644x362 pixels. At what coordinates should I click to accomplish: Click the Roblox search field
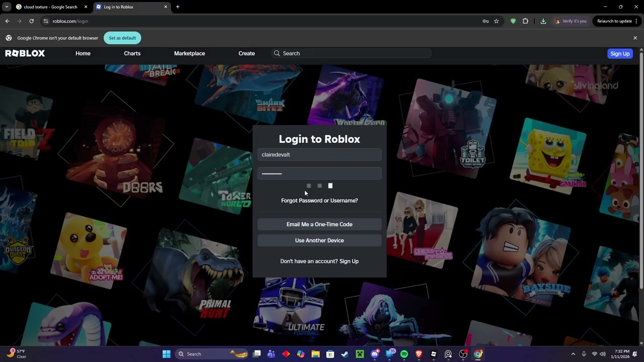(351, 53)
